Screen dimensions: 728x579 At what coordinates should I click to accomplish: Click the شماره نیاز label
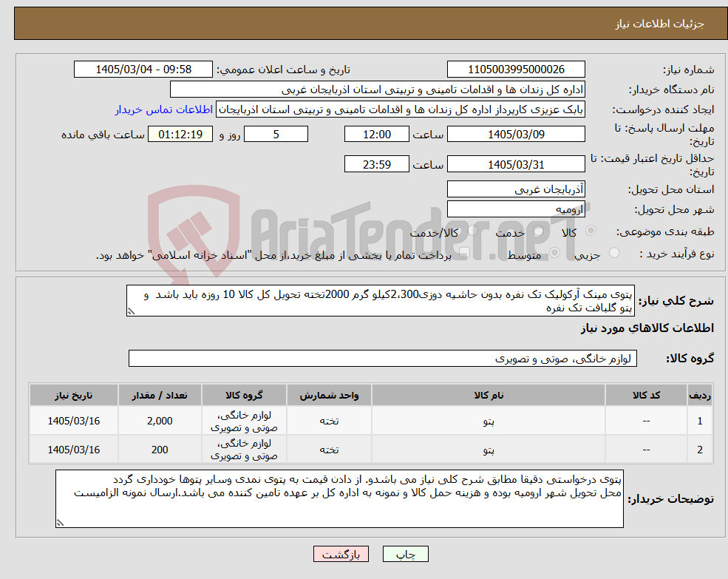689,70
